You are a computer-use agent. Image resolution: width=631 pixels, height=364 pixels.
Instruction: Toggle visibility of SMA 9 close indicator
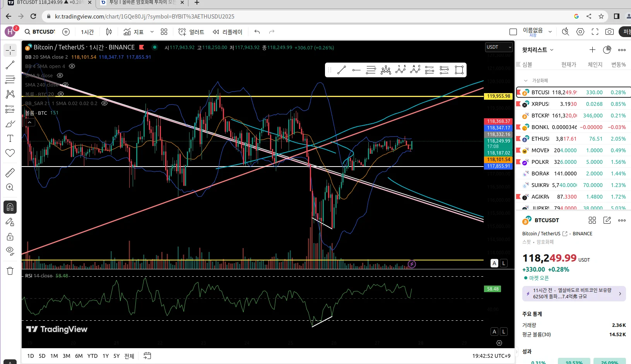point(60,75)
